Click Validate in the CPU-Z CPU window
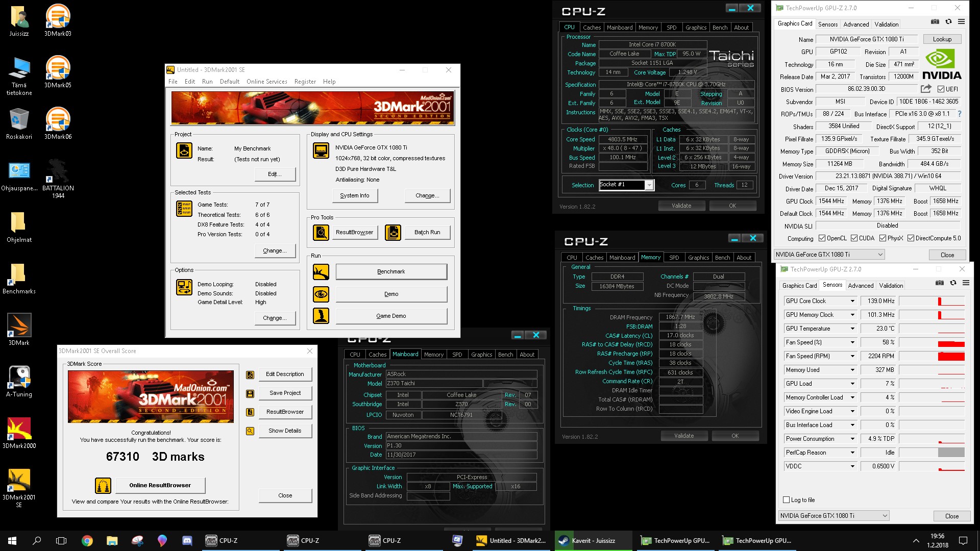Viewport: 980px width, 551px height. pyautogui.click(x=681, y=206)
